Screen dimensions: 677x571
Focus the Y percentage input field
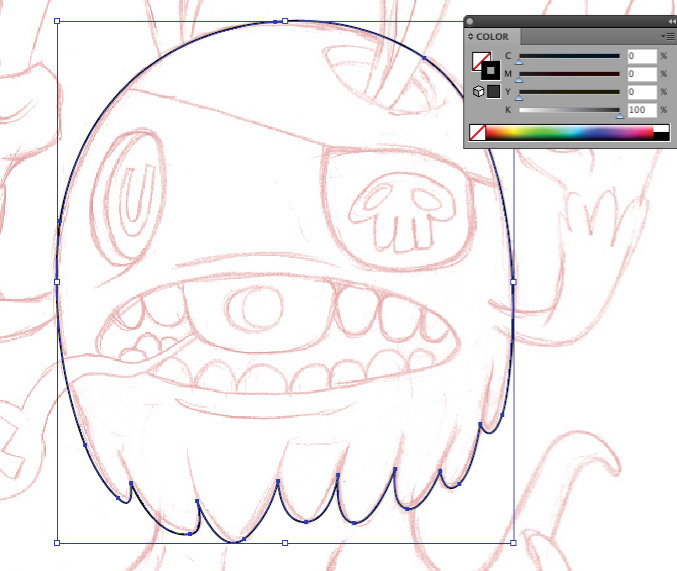coord(642,92)
